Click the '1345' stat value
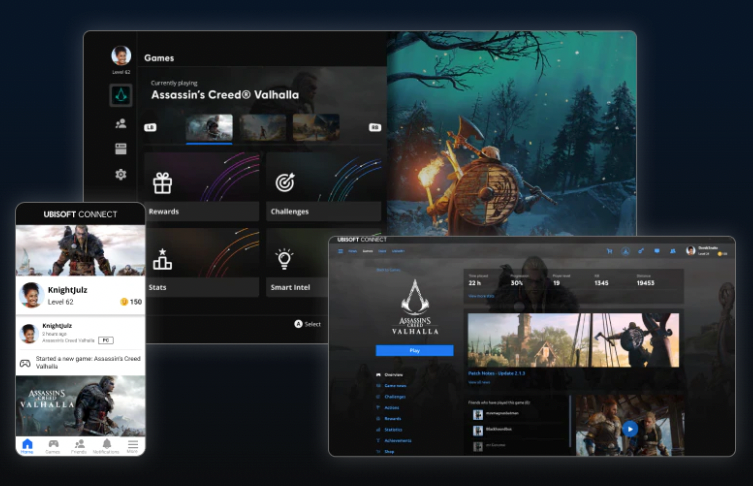This screenshot has width=753, height=486. 601,283
